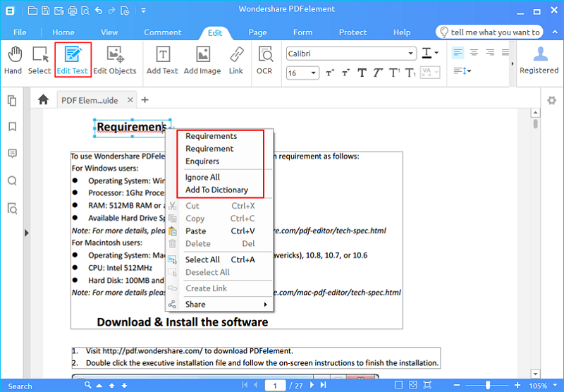
Task: Select Add To Dictionary
Action: click(x=216, y=190)
